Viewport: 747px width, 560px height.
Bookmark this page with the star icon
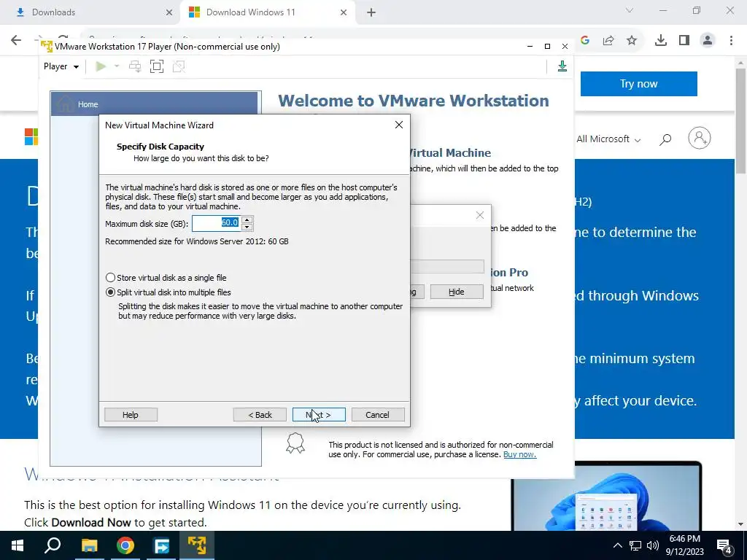[x=632, y=41]
